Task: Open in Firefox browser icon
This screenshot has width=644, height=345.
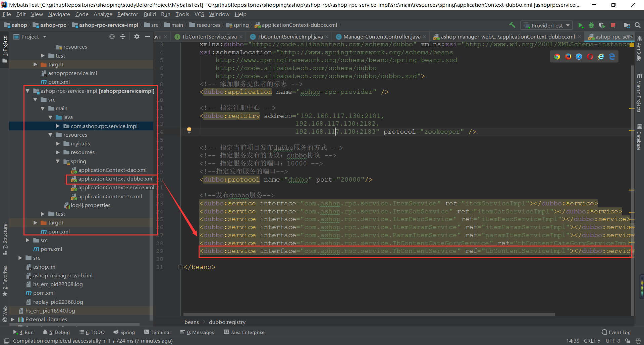Action: [568, 57]
